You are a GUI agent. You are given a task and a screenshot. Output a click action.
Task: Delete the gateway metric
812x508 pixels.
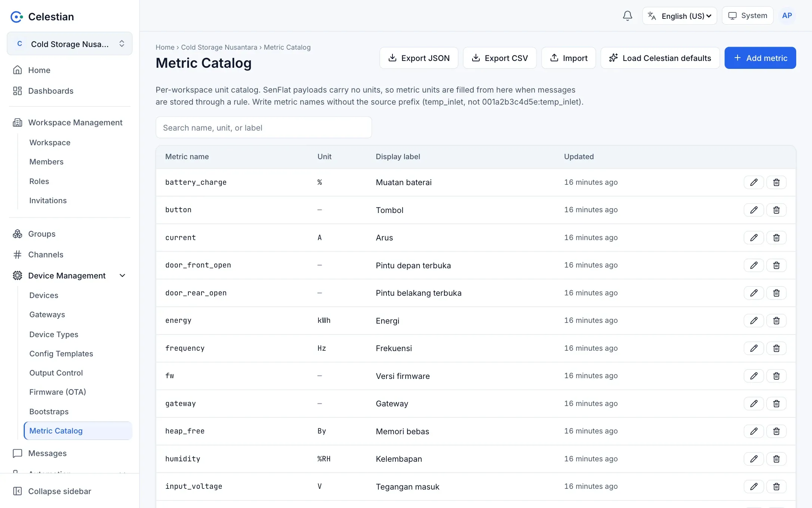(776, 404)
